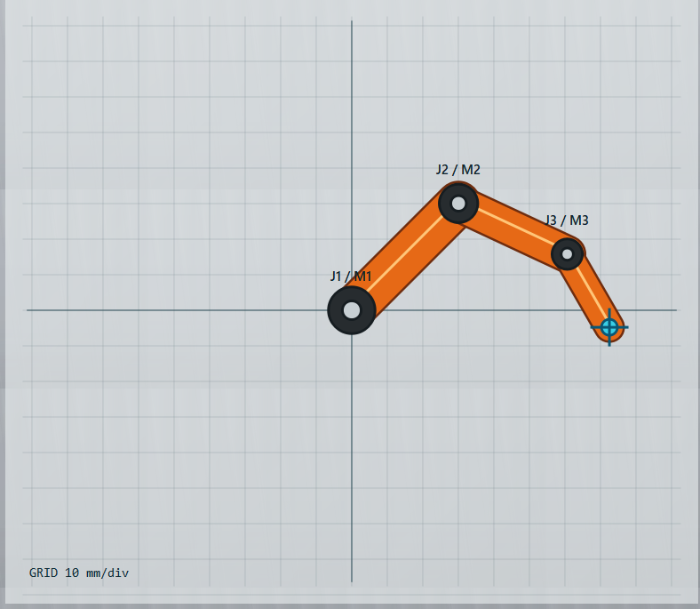Select the orange link between J2 and J3
The width and height of the screenshot is (700, 609).
pos(513,228)
